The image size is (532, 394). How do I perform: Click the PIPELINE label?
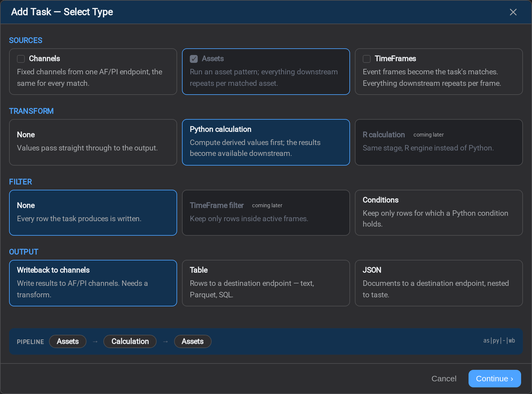pyautogui.click(x=30, y=342)
